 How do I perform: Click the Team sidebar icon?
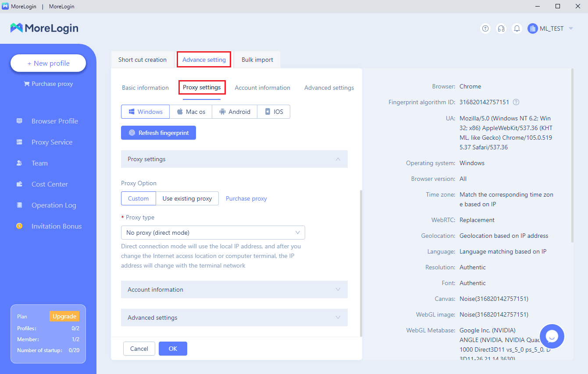[19, 163]
